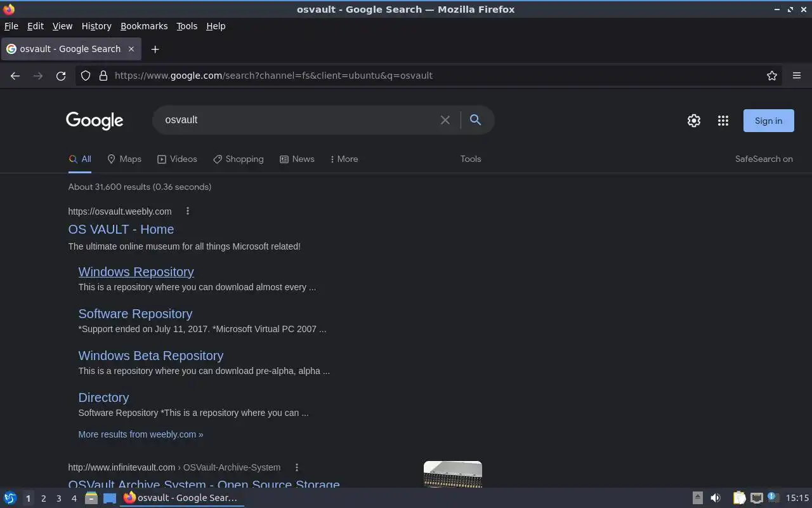Screen dimensions: 812x508
Task: Go back with the browser back arrow
Action: tap(15, 76)
